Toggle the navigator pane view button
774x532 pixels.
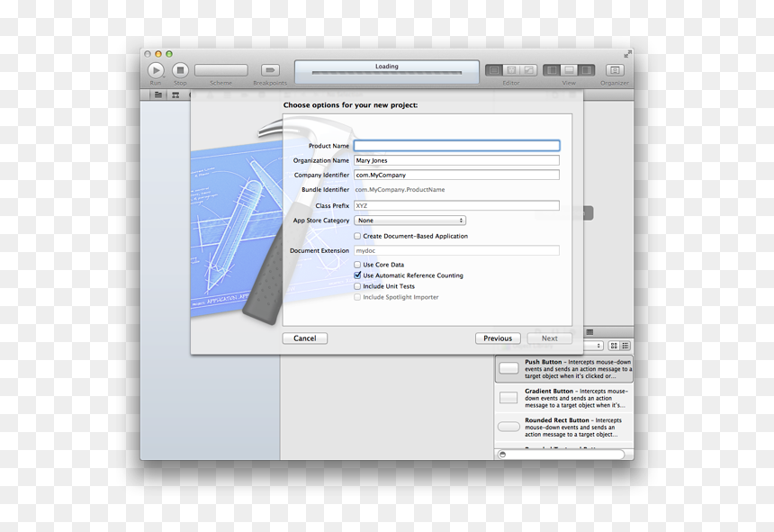click(x=552, y=70)
